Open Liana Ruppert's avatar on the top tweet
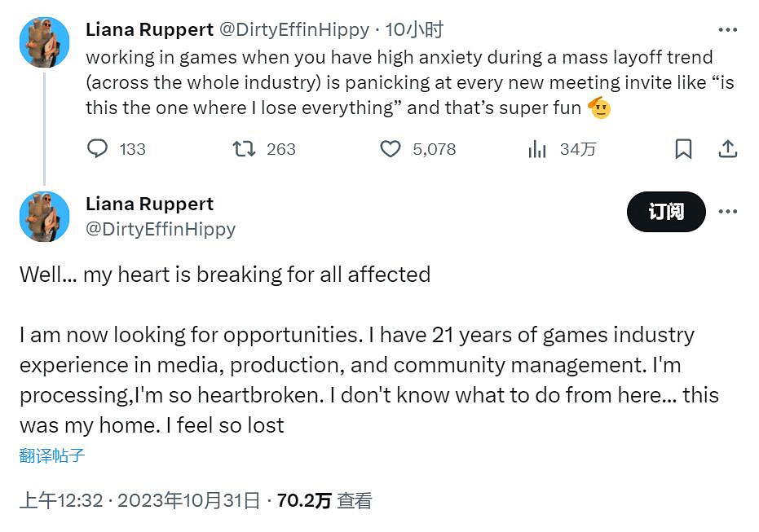 44,42
